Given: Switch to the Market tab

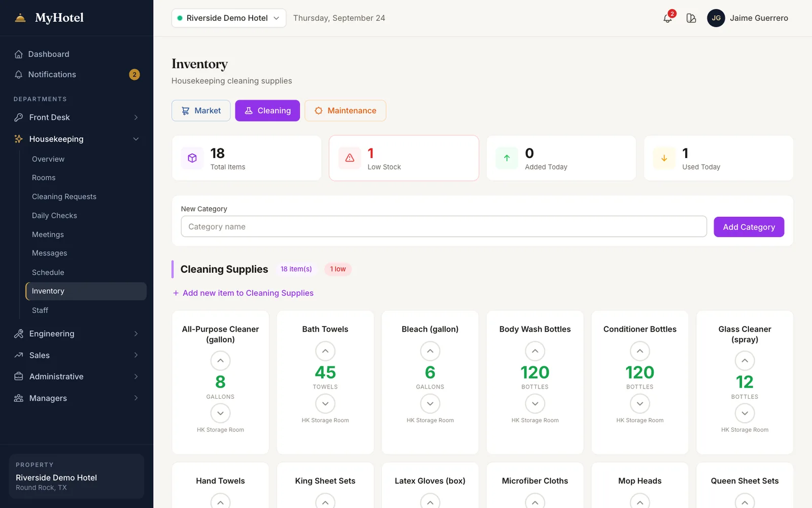Looking at the screenshot, I should 201,111.
